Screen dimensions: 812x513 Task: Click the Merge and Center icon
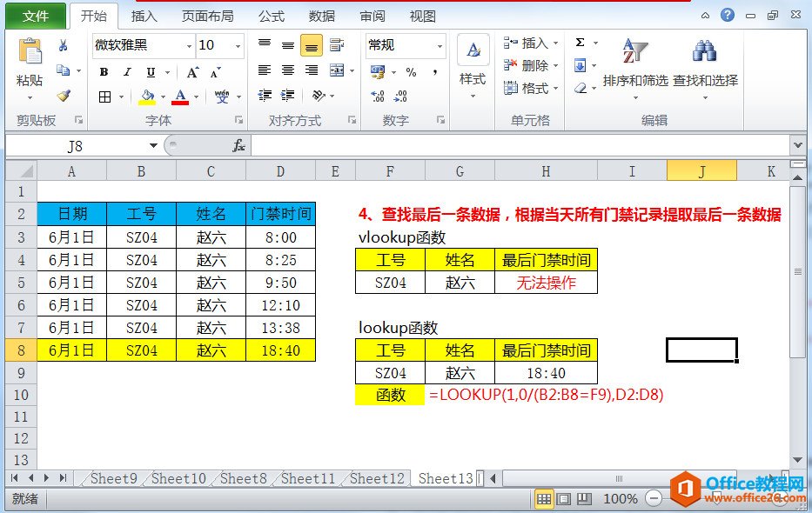click(337, 70)
